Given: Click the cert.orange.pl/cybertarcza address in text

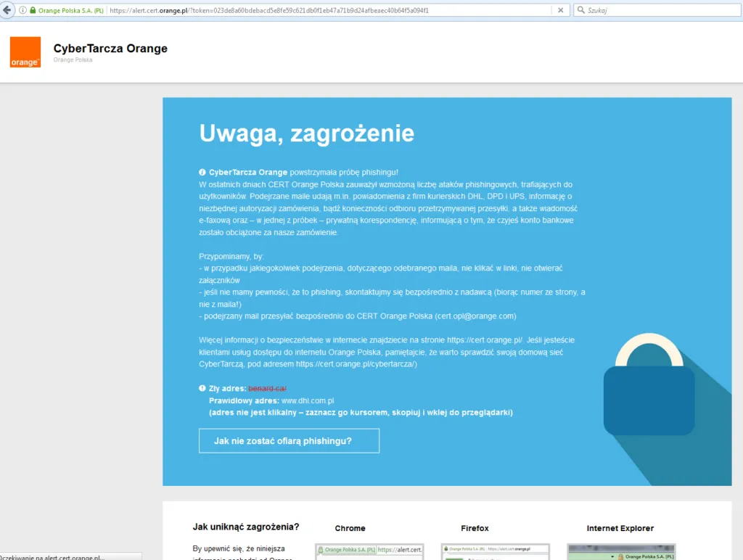Looking at the screenshot, I should (x=356, y=364).
